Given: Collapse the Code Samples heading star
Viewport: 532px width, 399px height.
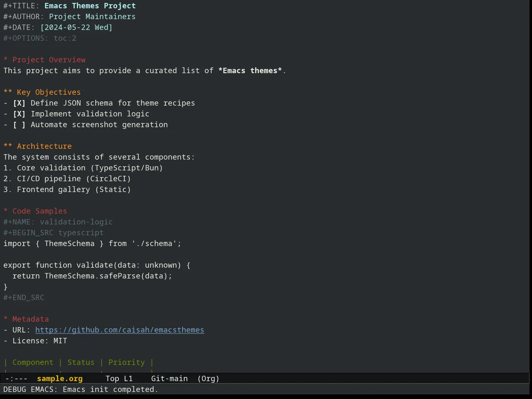Looking at the screenshot, I should (6, 211).
